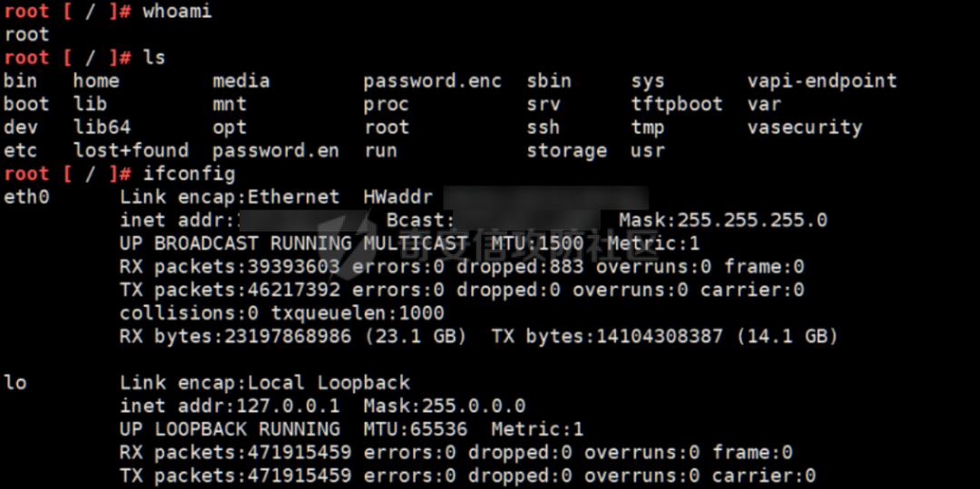Select the TX packets:46217392 value
The height and width of the screenshot is (489, 980).
(230, 289)
